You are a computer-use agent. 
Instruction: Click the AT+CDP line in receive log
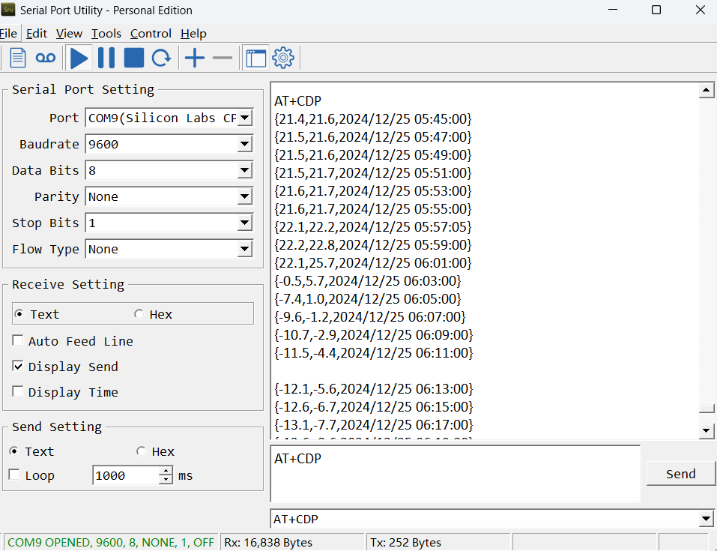[298, 101]
